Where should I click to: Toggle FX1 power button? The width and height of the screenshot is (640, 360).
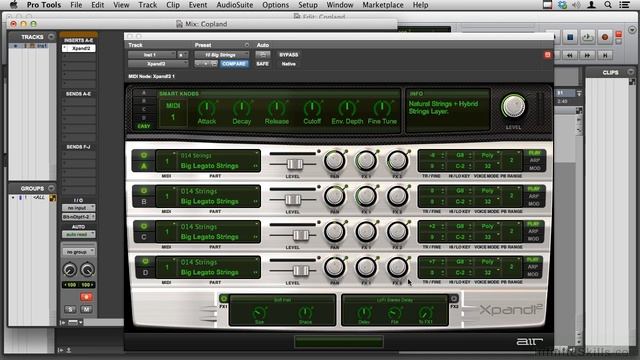coord(223,298)
